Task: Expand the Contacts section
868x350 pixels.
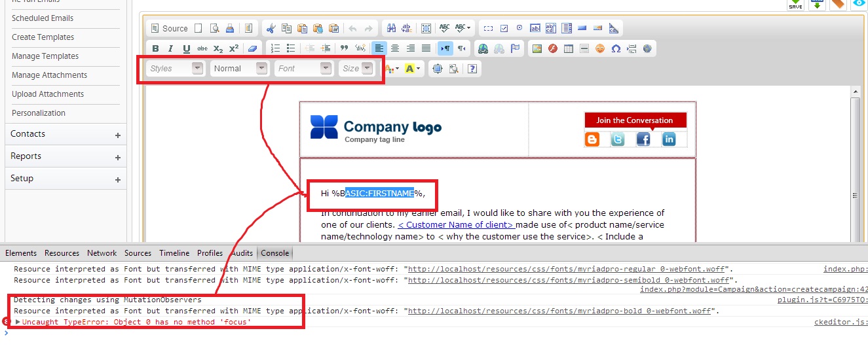Action: (118, 135)
